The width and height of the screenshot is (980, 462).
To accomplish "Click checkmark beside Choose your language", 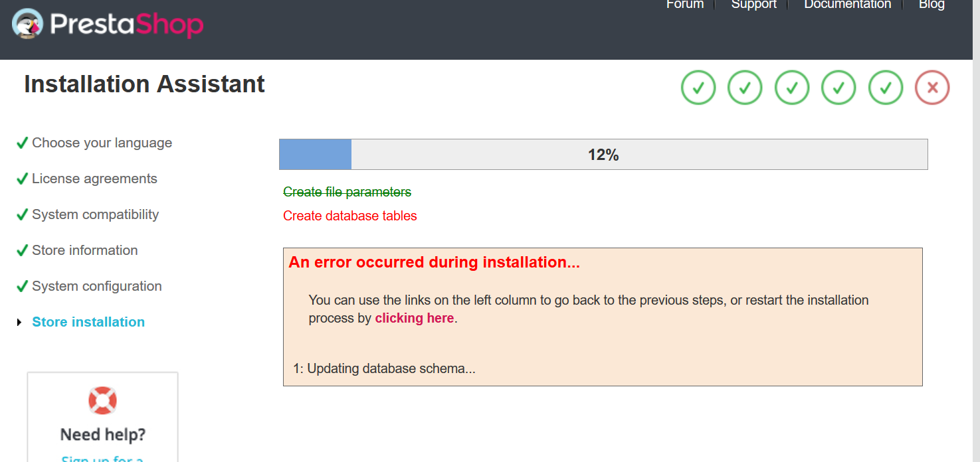I will tap(22, 142).
